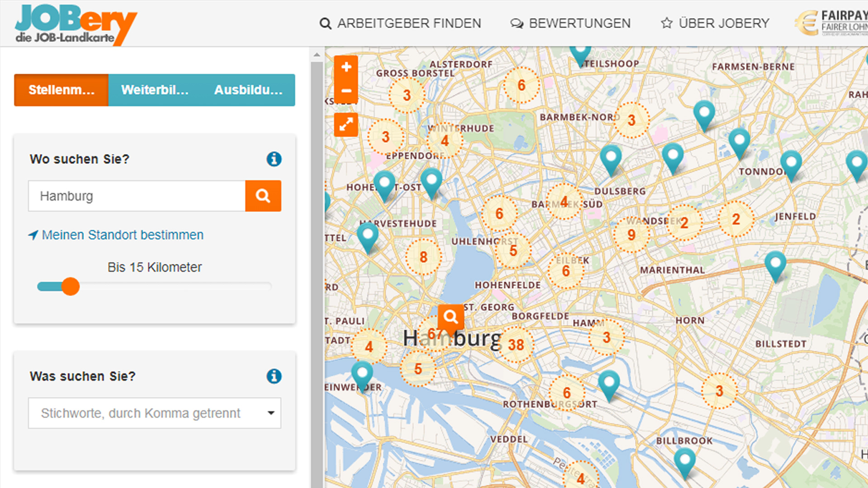Click info icon next to 'Was suchen Sie?'
The height and width of the screenshot is (488, 868).
coord(274,376)
